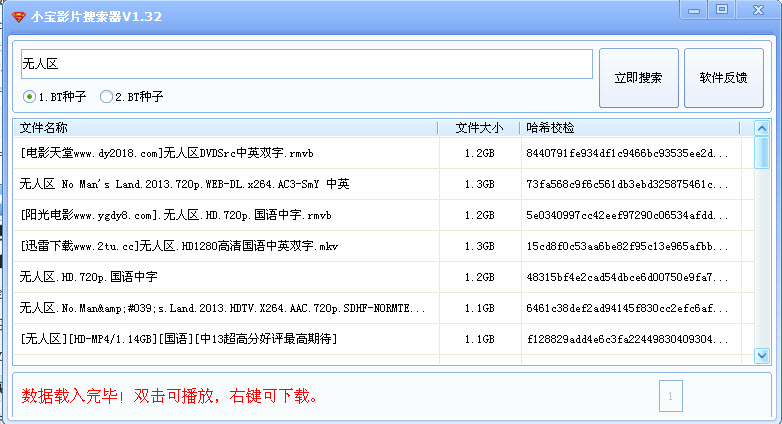Click the app logo icon in title bar
The image size is (782, 424).
point(18,17)
